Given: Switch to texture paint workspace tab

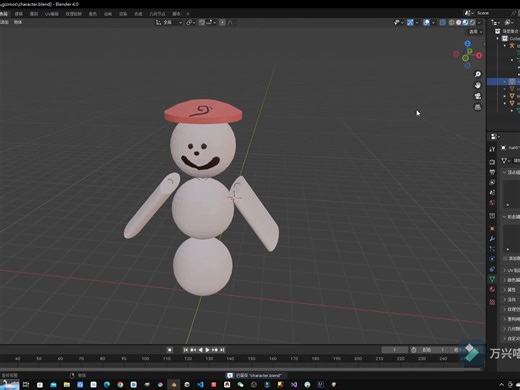Looking at the screenshot, I should [x=74, y=14].
